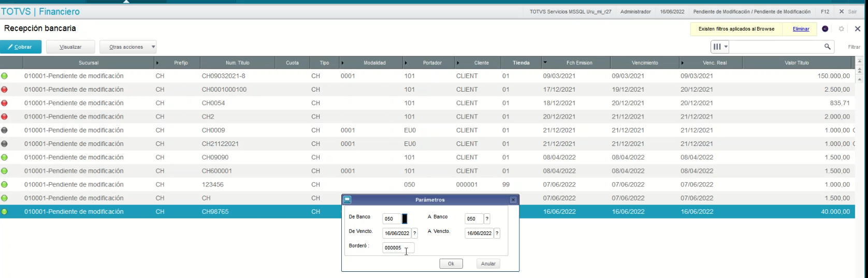Click green status icon of CH09090 row
This screenshot has width=868, height=278.
click(x=5, y=157)
